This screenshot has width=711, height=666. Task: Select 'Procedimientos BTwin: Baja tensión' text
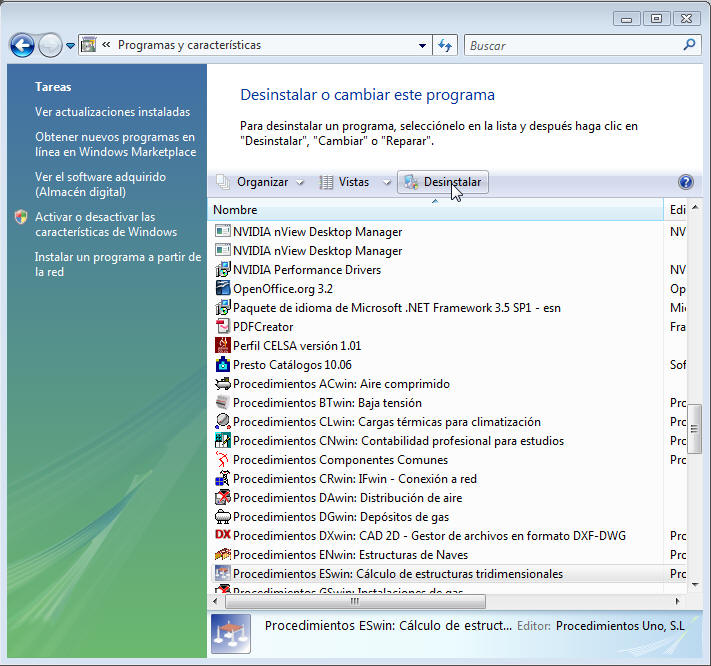pos(327,403)
